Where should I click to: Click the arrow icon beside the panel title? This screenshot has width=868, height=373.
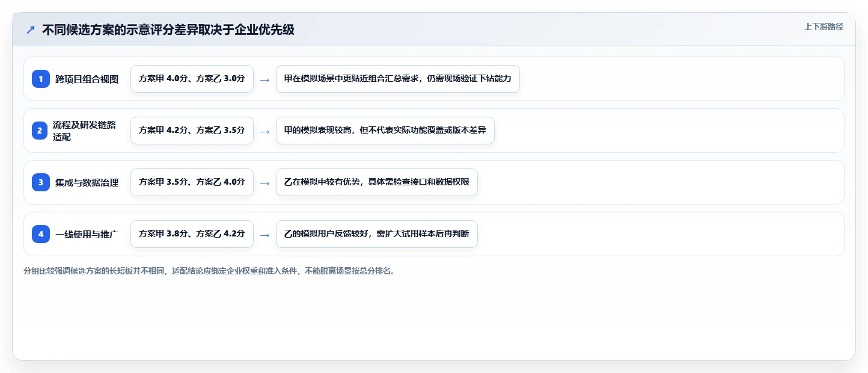click(31, 30)
